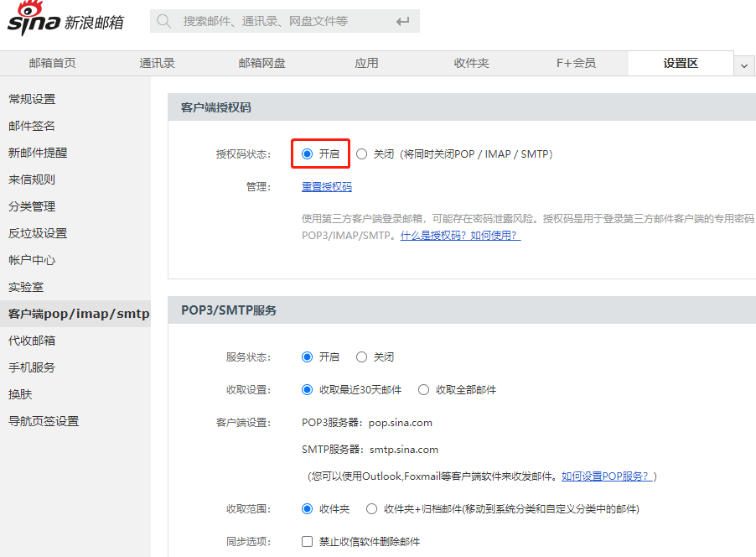Open the 应用 section

tap(366, 63)
